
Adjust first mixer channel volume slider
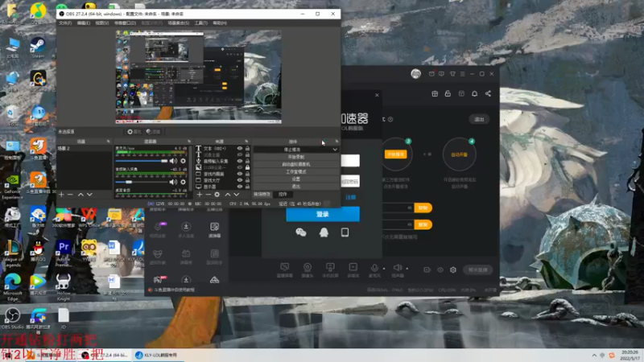click(x=142, y=161)
